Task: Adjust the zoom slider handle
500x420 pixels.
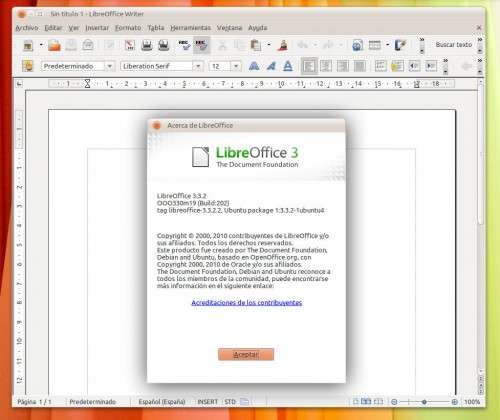Action: coord(424,402)
